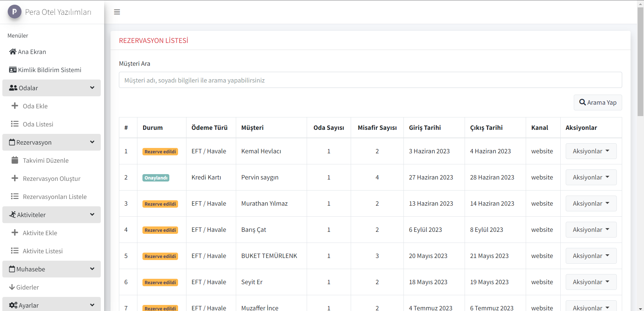
Task: Open Aksiyonlar dropdown for Pervin saygın
Action: 591,177
